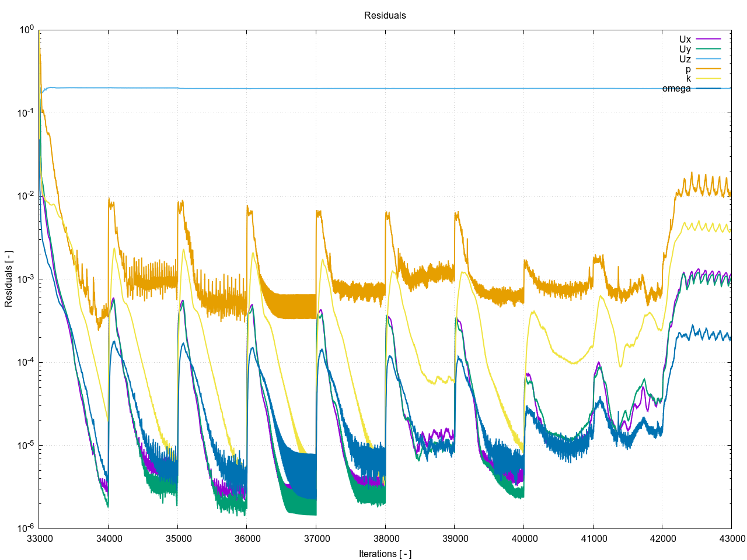747x560 pixels.
Task: Click the purple Ux legend line sample
Action: click(708, 40)
